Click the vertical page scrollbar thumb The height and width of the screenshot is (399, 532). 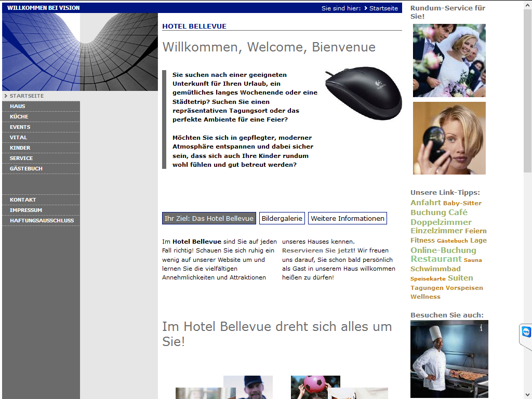pyautogui.click(x=528, y=91)
